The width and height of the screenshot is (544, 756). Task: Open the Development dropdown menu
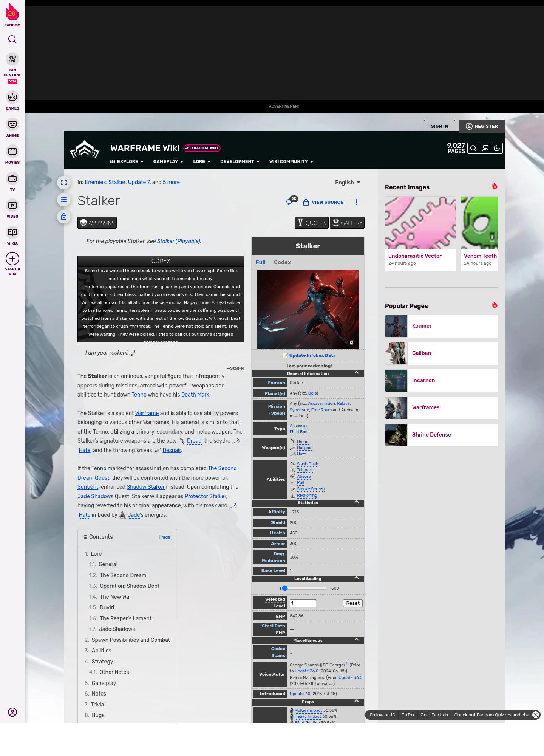pos(240,161)
